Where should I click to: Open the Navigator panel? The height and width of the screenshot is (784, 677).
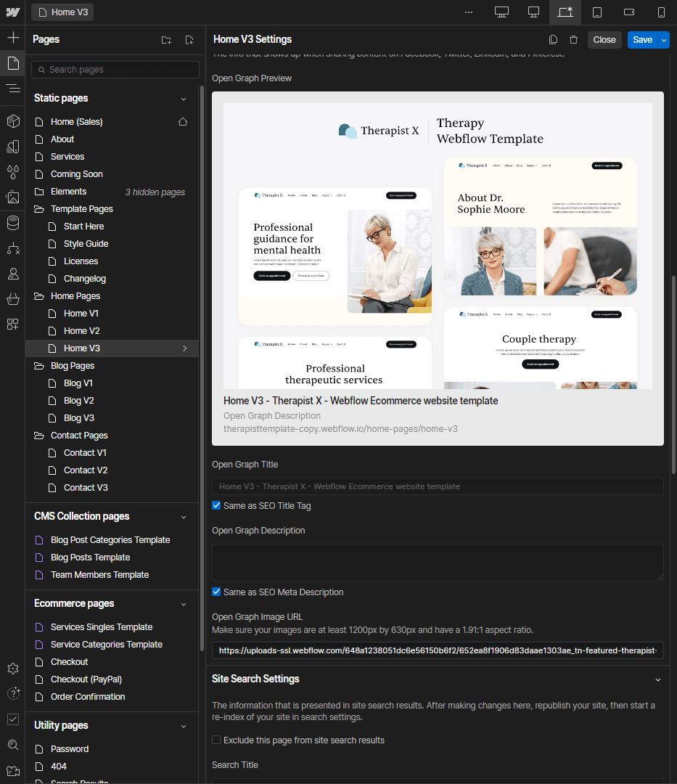pos(13,89)
